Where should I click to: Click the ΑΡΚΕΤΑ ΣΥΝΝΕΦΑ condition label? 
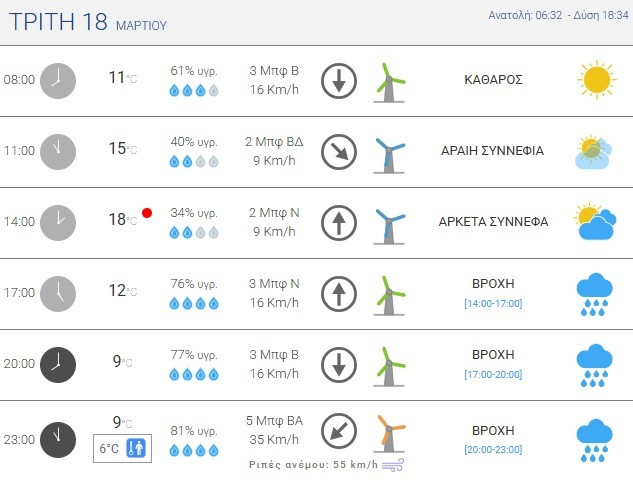pyautogui.click(x=493, y=222)
